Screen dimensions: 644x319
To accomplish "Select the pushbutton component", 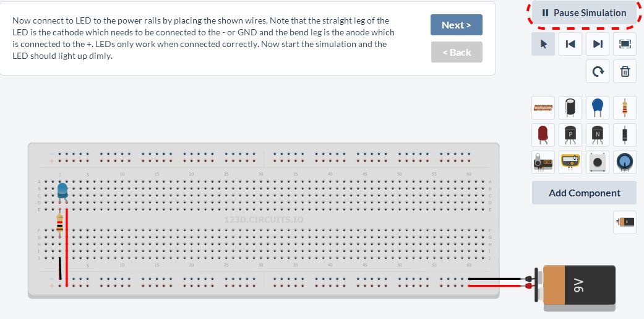I will coord(598,162).
